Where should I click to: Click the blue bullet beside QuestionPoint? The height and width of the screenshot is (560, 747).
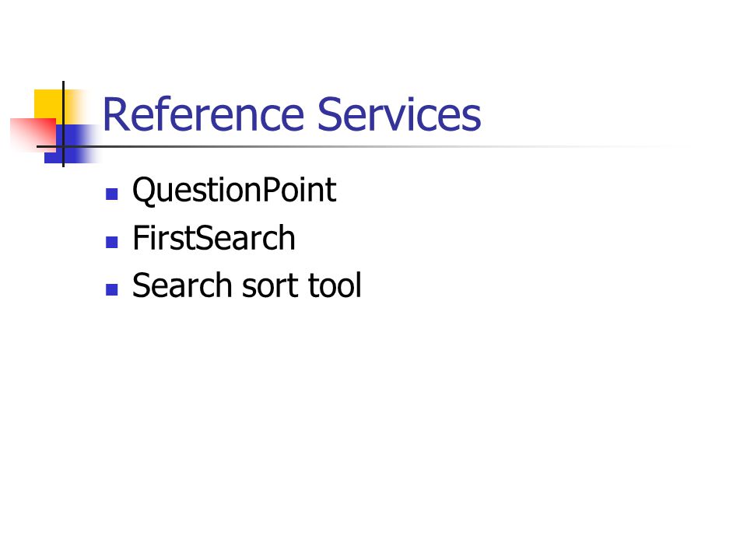[111, 194]
